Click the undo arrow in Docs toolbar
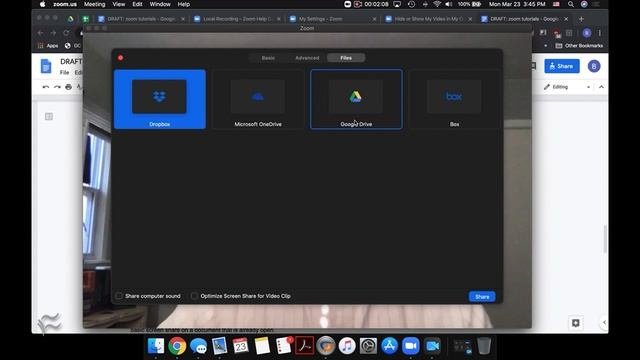Viewport: 640px width, 360px height. [x=46, y=87]
